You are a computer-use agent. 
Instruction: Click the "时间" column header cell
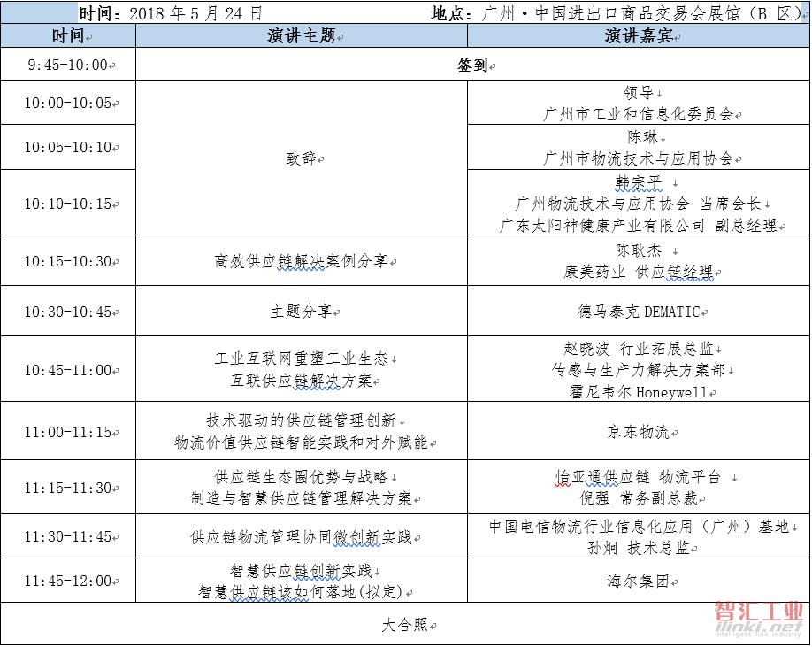68,35
